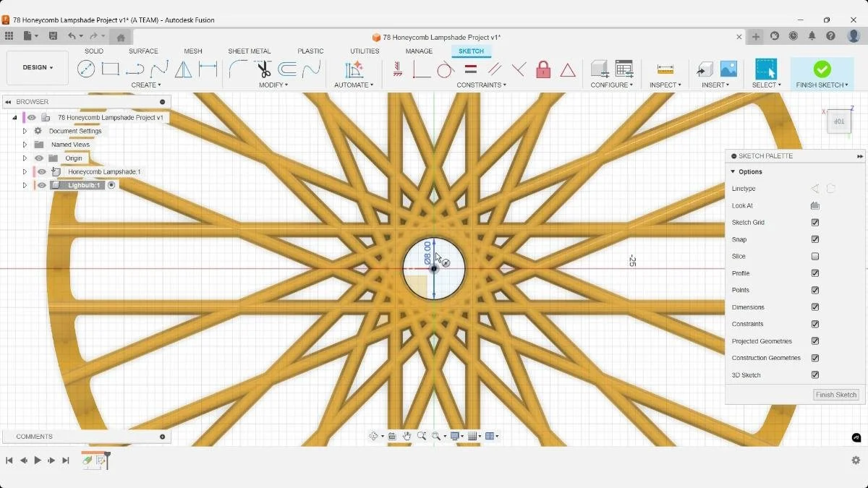This screenshot has width=868, height=488.
Task: Expand the Named Views tree node
Action: [x=25, y=145]
